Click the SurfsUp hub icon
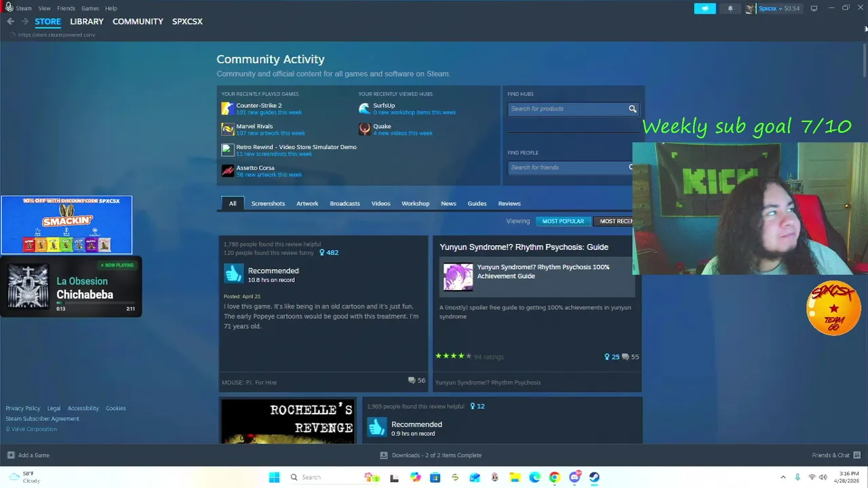 pyautogui.click(x=365, y=108)
